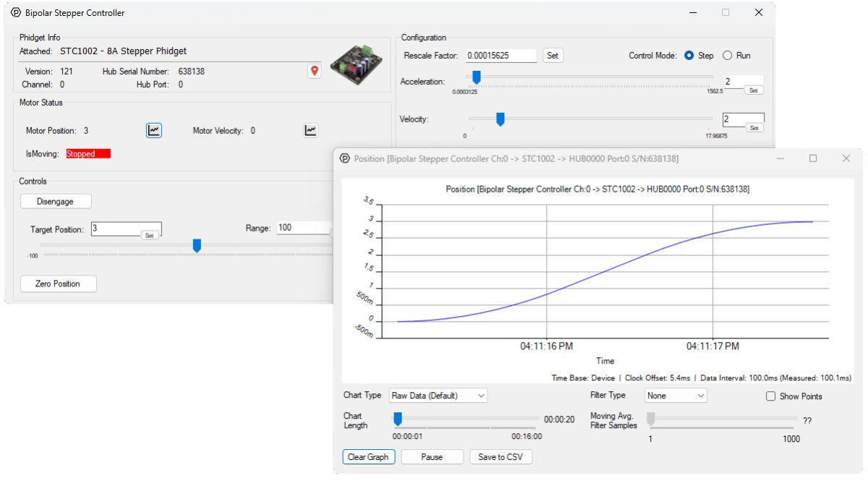Viewport: 868px width, 481px height.
Task: Expand the Chart Type dropdown
Action: click(438, 396)
